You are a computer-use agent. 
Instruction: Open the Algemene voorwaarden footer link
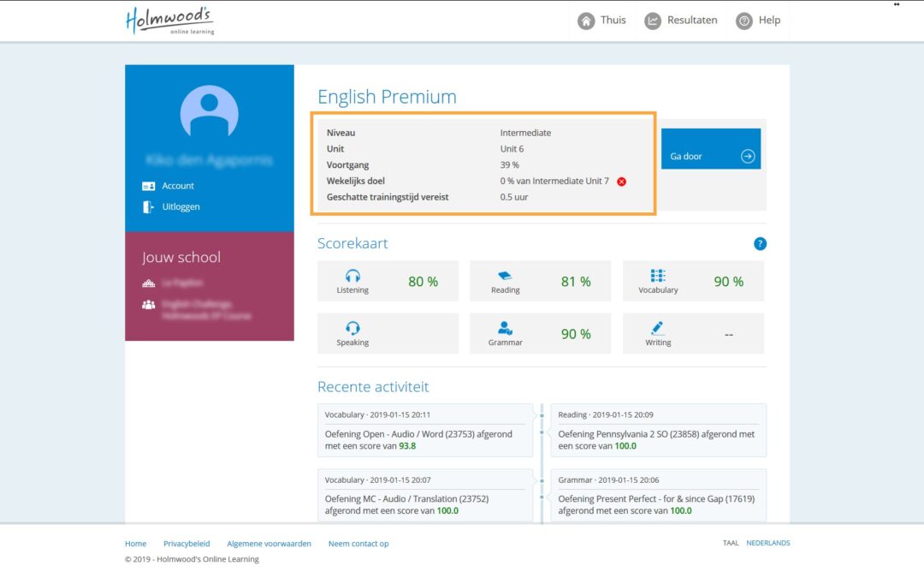click(x=269, y=544)
